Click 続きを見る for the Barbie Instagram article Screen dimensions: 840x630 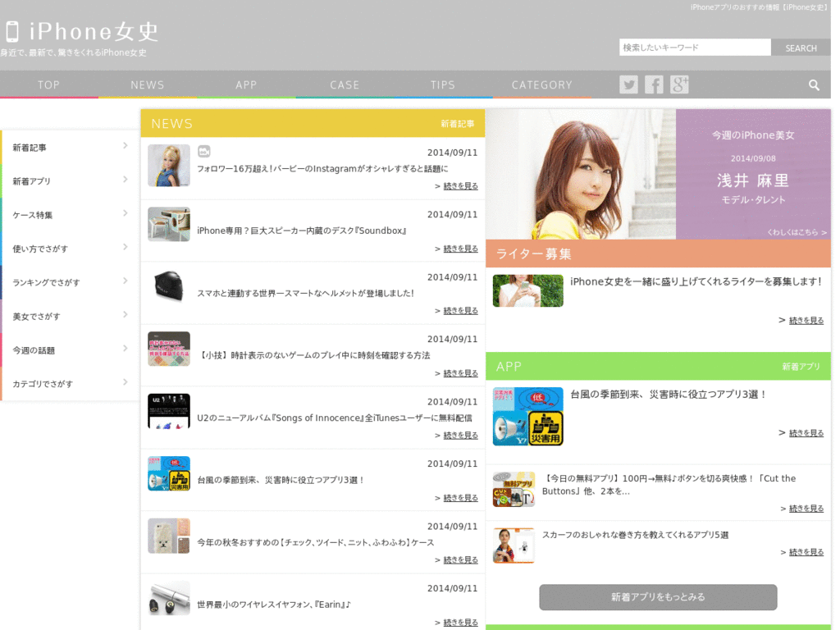coord(461,186)
